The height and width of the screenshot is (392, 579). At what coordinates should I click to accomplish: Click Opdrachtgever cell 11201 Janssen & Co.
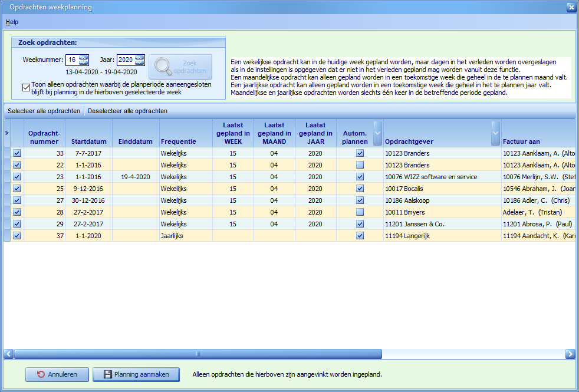click(x=442, y=224)
